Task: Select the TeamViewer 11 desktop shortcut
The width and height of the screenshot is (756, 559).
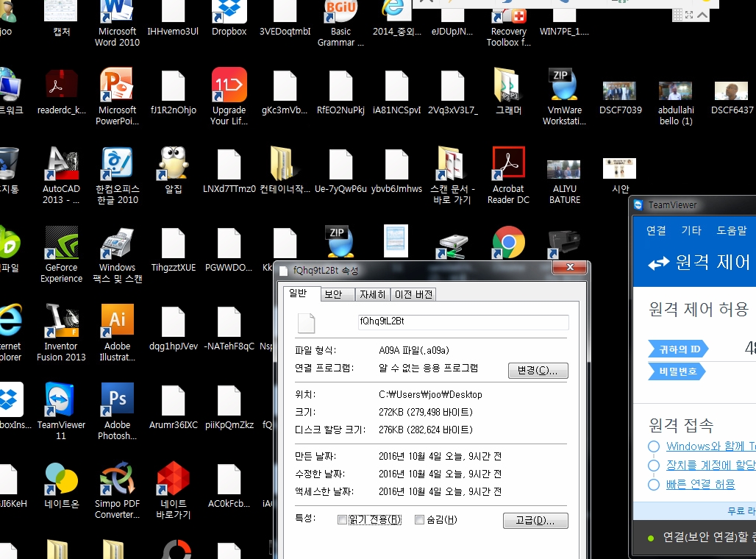Action: click(x=61, y=400)
